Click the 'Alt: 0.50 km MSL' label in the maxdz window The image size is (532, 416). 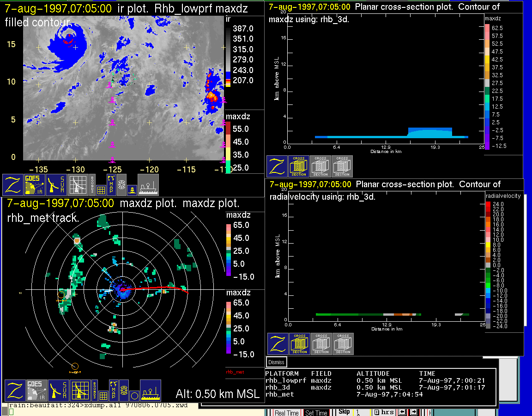218,394
